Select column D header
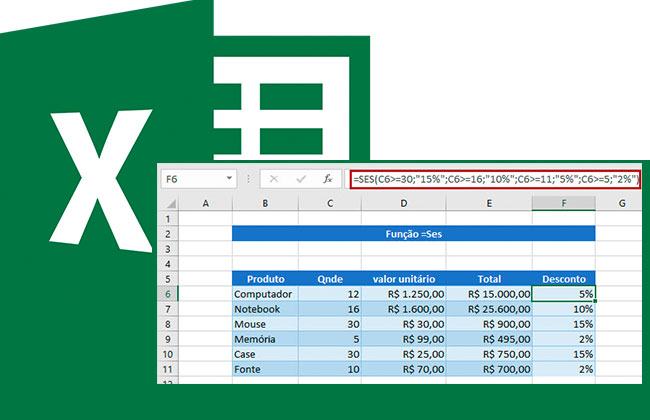This screenshot has height=420, width=650. pos(404,203)
